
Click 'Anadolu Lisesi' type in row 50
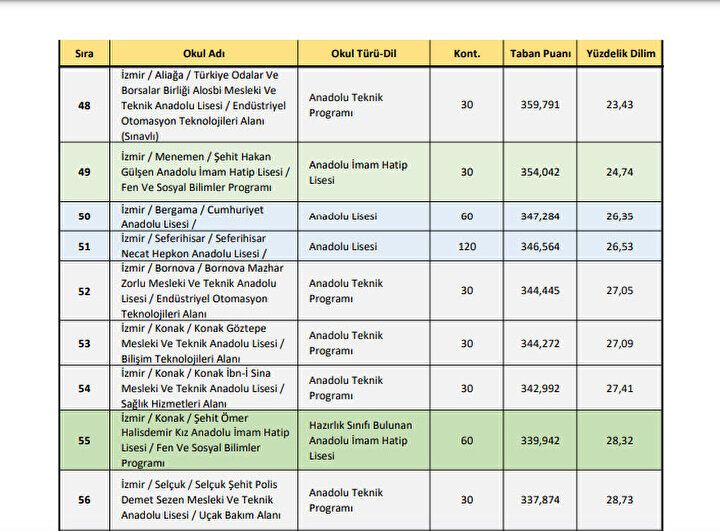[x=343, y=216]
